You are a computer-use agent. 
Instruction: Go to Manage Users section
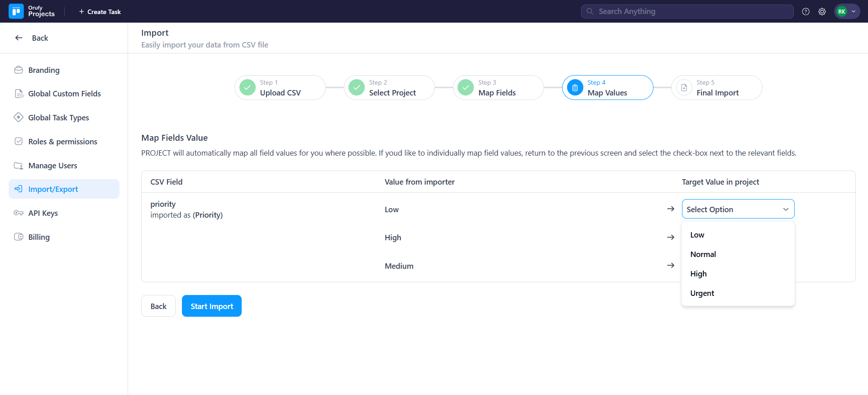(x=52, y=166)
